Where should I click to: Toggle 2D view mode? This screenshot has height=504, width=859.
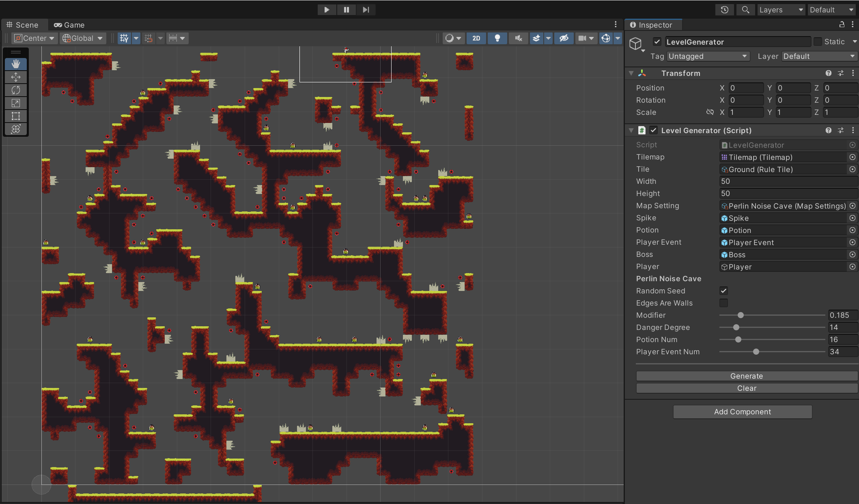click(x=476, y=38)
